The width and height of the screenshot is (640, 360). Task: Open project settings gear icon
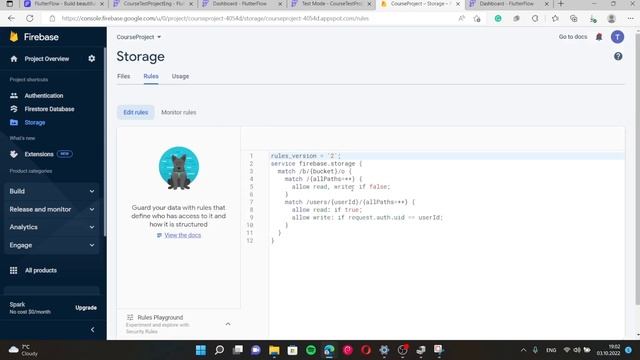[x=91, y=58]
